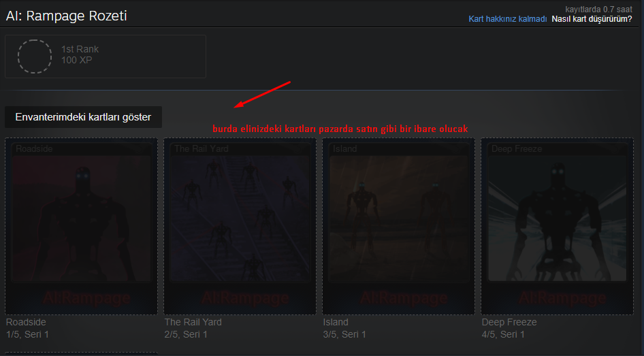This screenshot has height=356, width=644.
Task: Click the 'AI: Rampage Rozeti' title
Action: (x=66, y=16)
